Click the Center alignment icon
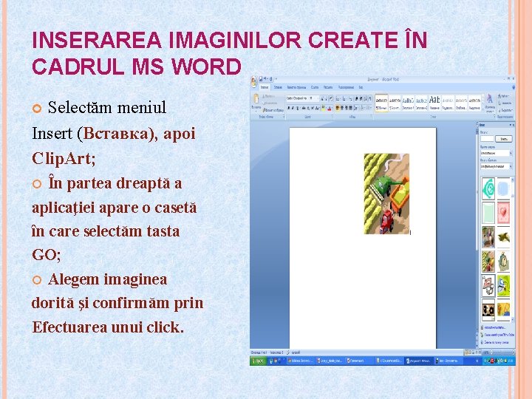This screenshot has width=532, height=399. (x=342, y=108)
